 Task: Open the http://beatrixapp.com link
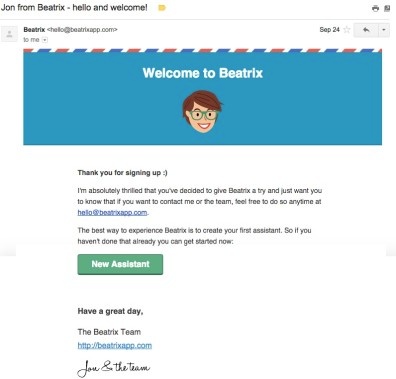[x=115, y=345]
